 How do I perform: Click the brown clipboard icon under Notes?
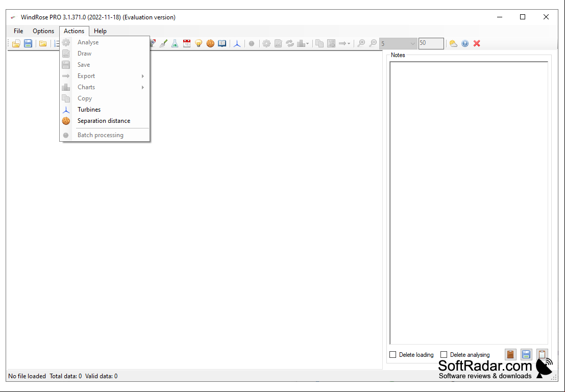[510, 355]
